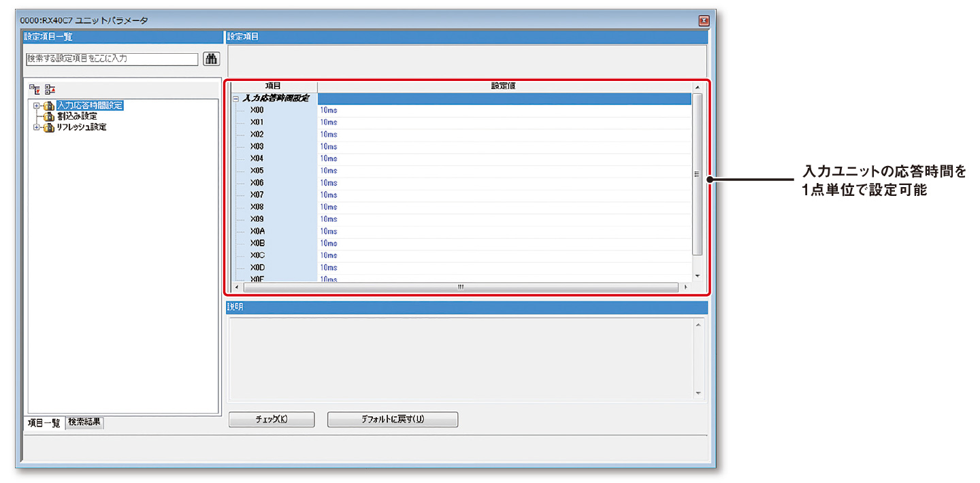980x483 pixels.
Task: Click the binoculars search icon
Action: click(212, 59)
